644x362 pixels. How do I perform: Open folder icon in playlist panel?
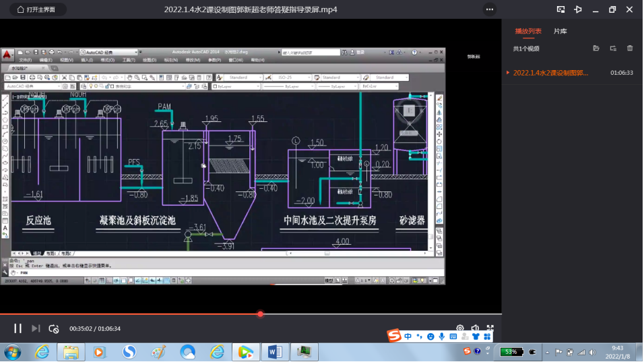pyautogui.click(x=595, y=49)
